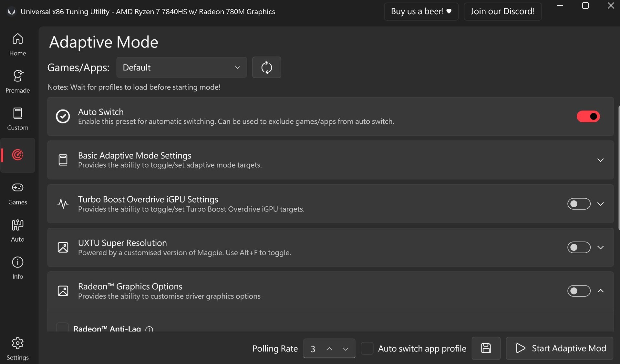Image resolution: width=620 pixels, height=364 pixels.
Task: Open the Premade presets page
Action: pyautogui.click(x=17, y=81)
